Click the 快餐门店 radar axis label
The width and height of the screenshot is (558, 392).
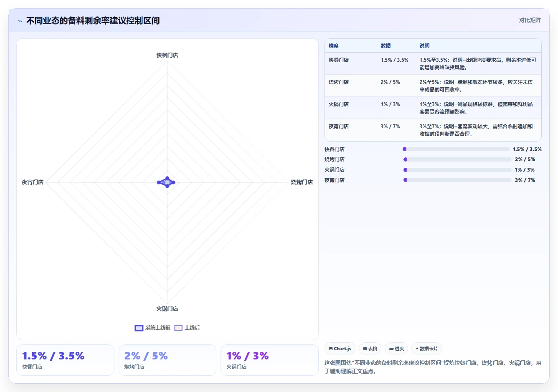(x=167, y=55)
